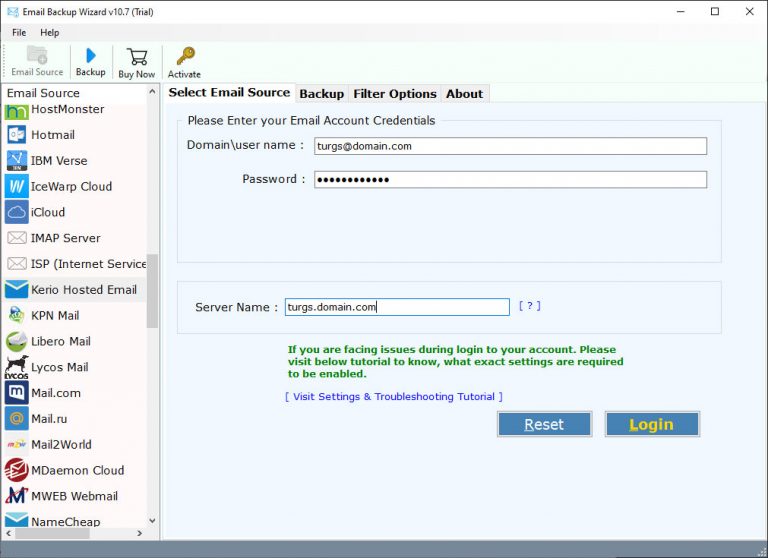
Task: Select the Lycos Mail dog icon
Action: coord(17,367)
